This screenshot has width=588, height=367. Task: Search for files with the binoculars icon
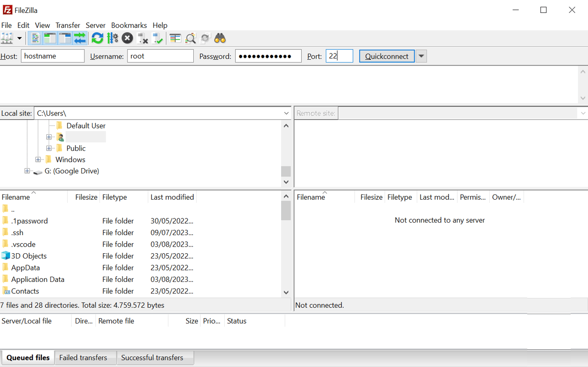(220, 38)
